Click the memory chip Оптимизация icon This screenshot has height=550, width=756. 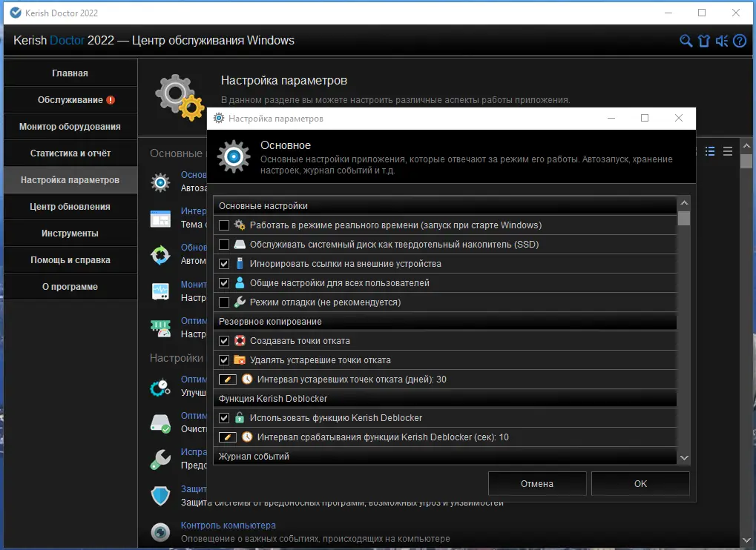pos(160,328)
